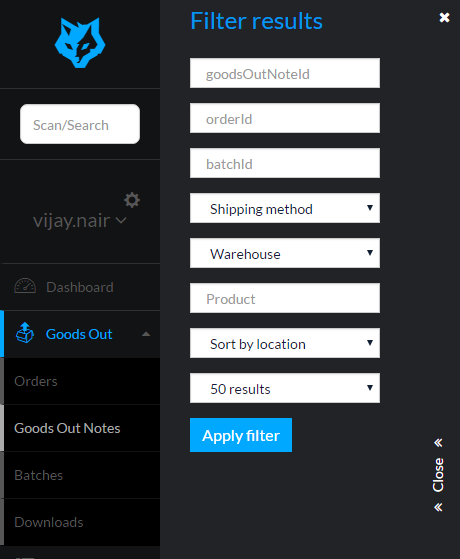The height and width of the screenshot is (559, 460).
Task: Click the Dashboard gauge icon
Action: [x=25, y=286]
